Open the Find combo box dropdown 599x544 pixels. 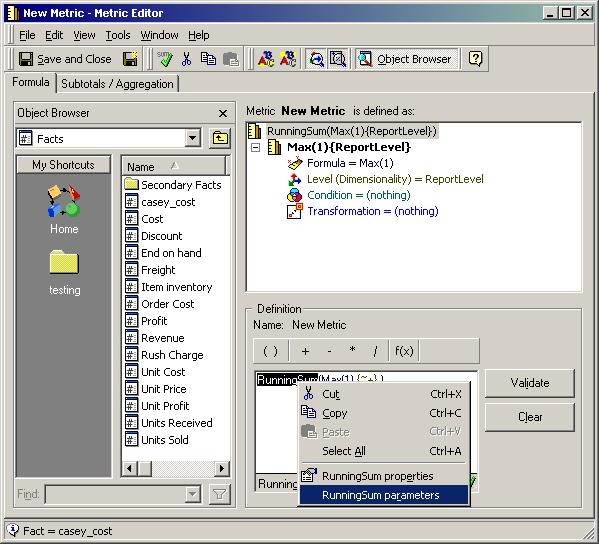click(193, 494)
